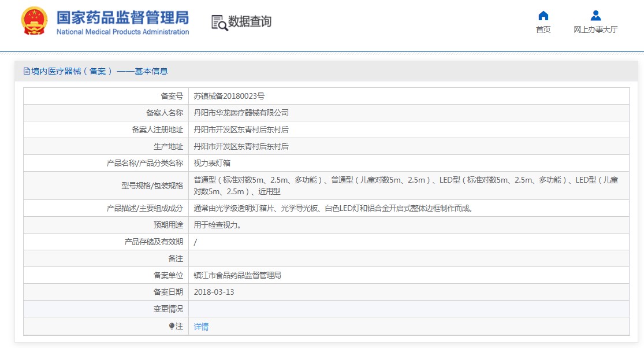Click the bullet icon next to 注

point(172,326)
